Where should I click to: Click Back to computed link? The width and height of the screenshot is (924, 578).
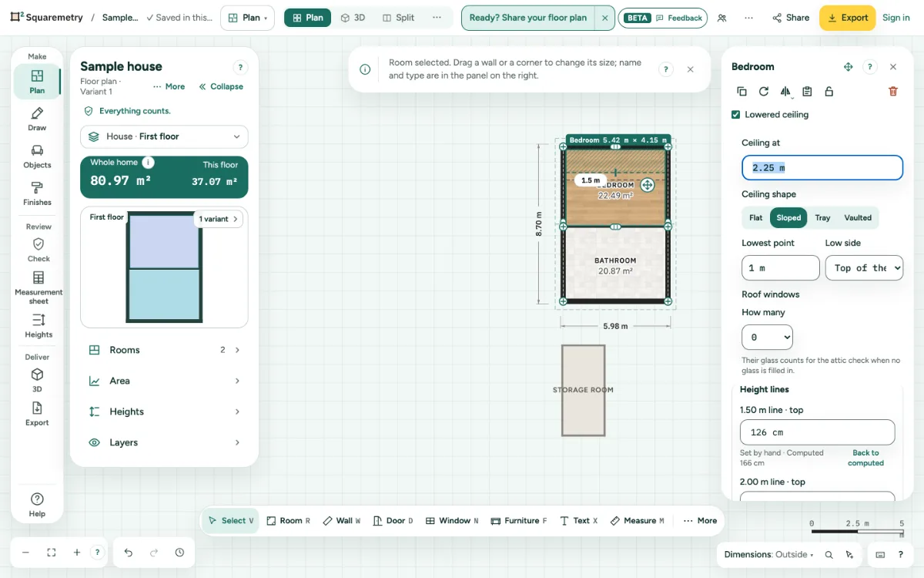coord(865,458)
